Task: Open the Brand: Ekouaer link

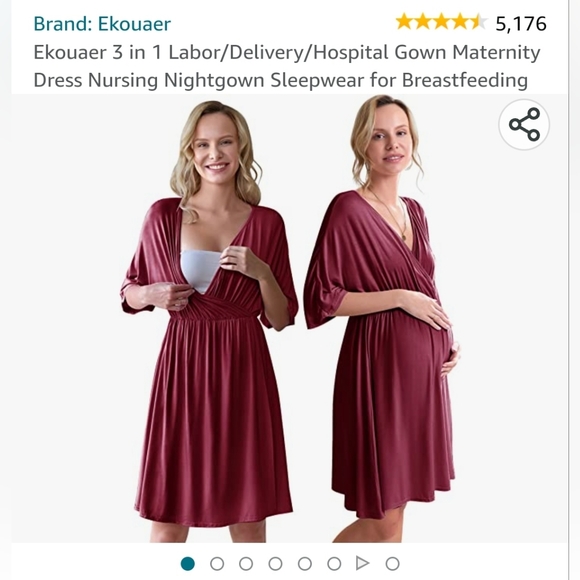Action: pyautogui.click(x=102, y=24)
